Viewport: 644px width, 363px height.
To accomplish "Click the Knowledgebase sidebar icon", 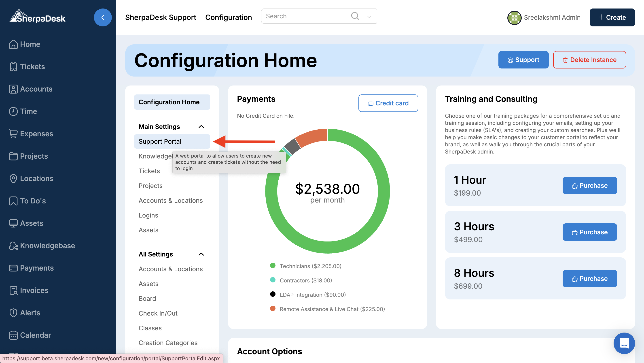I will [13, 246].
